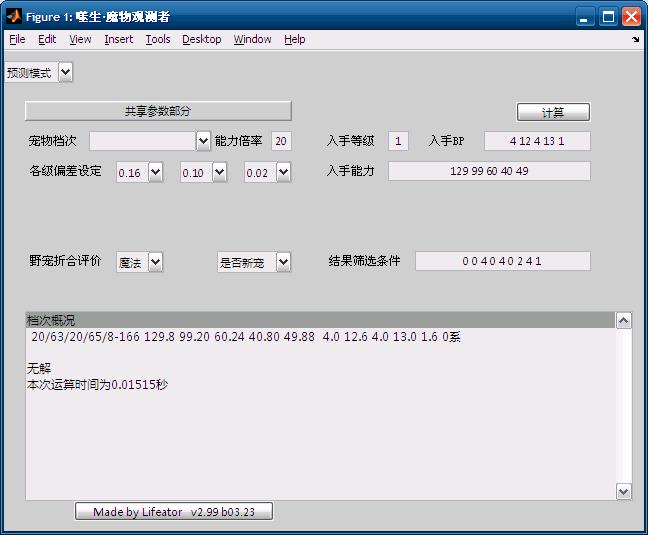Viewport: 648px width, 535px height.
Task: Click the MATLAB icon in title bar
Action: point(13,17)
